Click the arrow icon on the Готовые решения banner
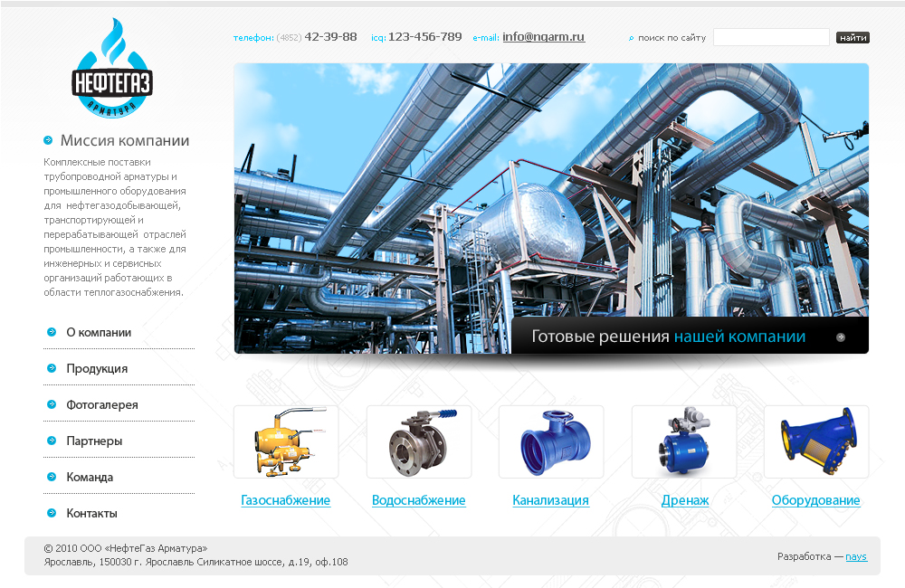Viewport: 905px width, 588px height. pyautogui.click(x=841, y=337)
